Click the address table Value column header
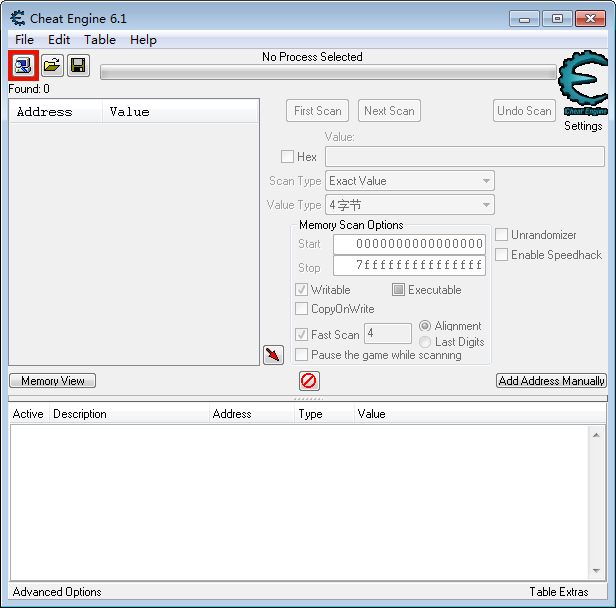This screenshot has height=608, width=616. tap(480, 414)
